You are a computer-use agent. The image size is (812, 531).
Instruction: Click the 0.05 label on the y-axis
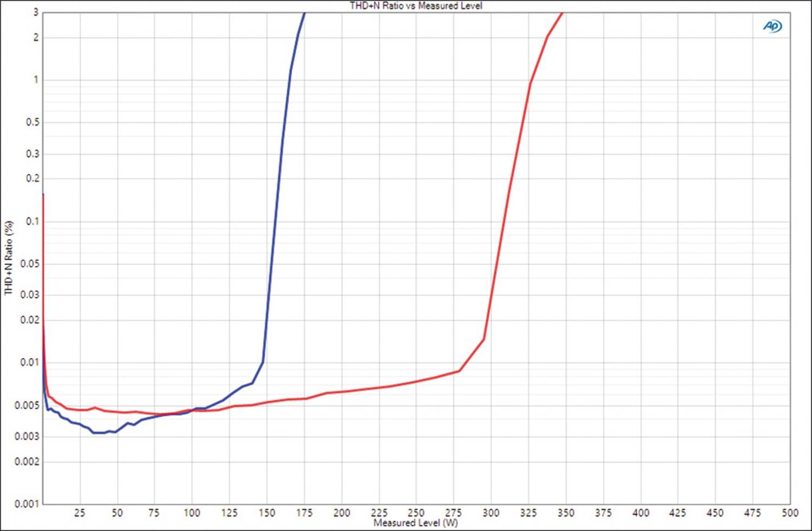pyautogui.click(x=30, y=264)
